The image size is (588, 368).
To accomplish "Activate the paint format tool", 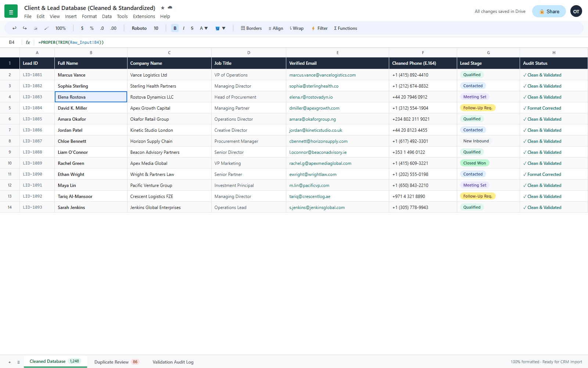I will point(46,28).
